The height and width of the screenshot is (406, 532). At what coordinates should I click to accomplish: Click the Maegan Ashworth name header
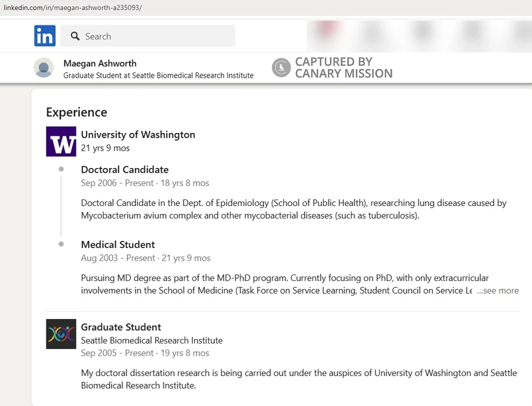(100, 63)
